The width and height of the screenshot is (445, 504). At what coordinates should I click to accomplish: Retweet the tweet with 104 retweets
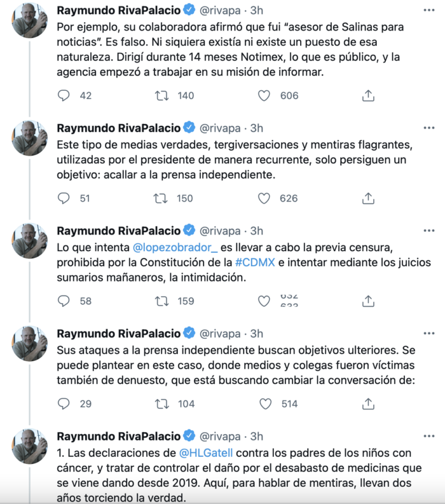tap(161, 404)
